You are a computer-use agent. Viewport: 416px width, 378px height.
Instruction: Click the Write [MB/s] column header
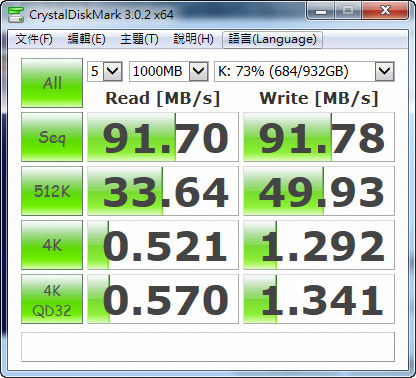tap(319, 99)
